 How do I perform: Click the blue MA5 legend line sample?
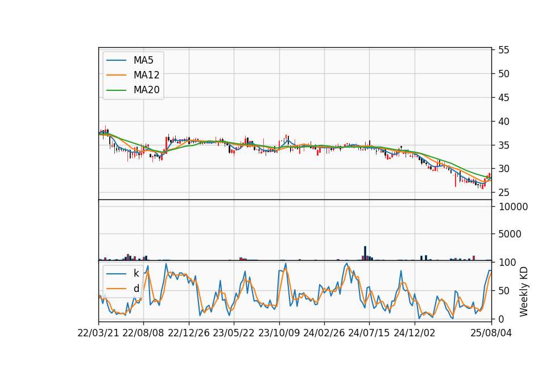[116, 60]
